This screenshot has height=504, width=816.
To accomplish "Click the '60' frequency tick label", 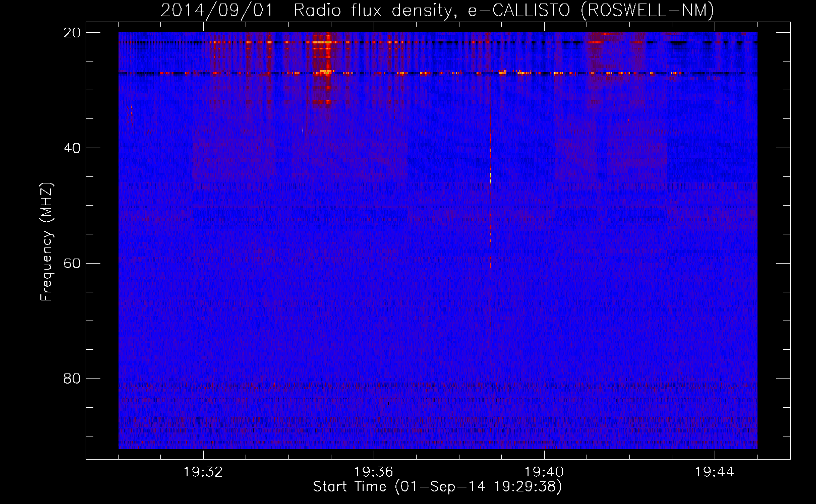I will click(x=72, y=263).
